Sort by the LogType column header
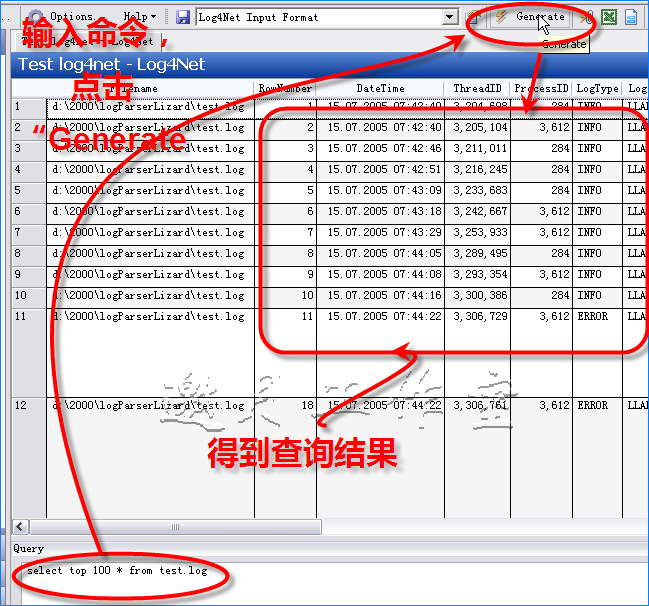Screen dimensions: 649x606 (597, 88)
